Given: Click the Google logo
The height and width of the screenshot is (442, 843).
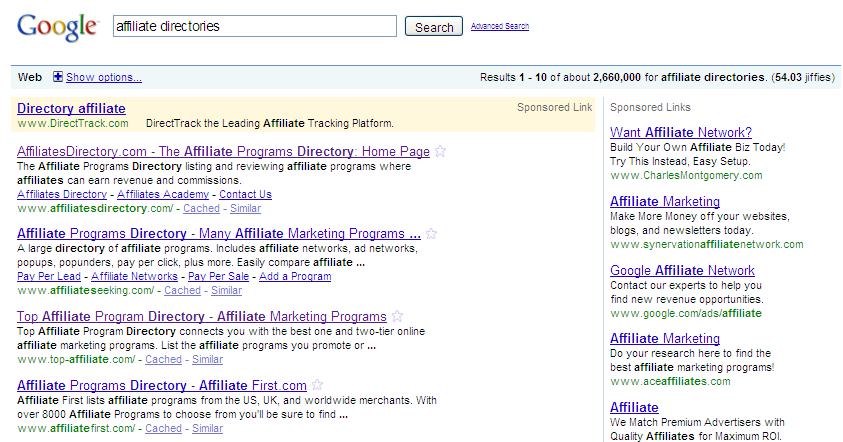Looking at the screenshot, I should pos(58,28).
